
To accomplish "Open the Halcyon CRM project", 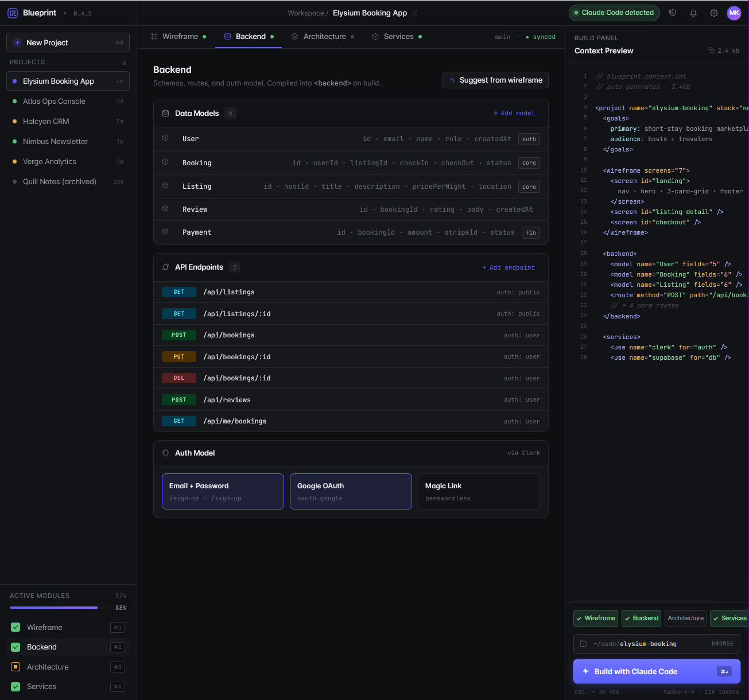I will tap(68, 121).
